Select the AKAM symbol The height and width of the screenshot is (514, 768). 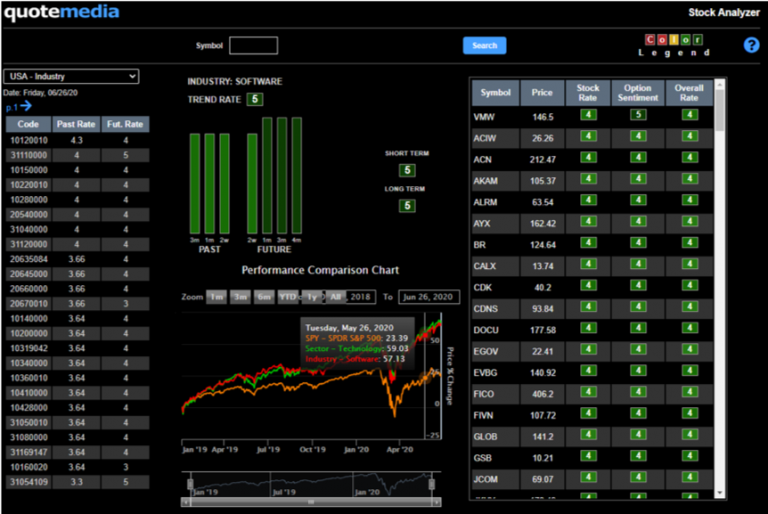(485, 181)
